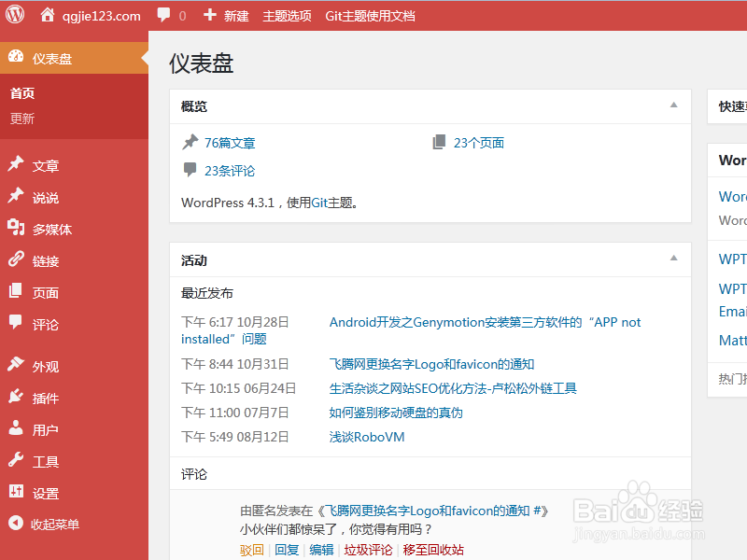Image resolution: width=747 pixels, height=560 pixels.
Task: Click the home icon beside qgjie123.com
Action: pos(48,15)
